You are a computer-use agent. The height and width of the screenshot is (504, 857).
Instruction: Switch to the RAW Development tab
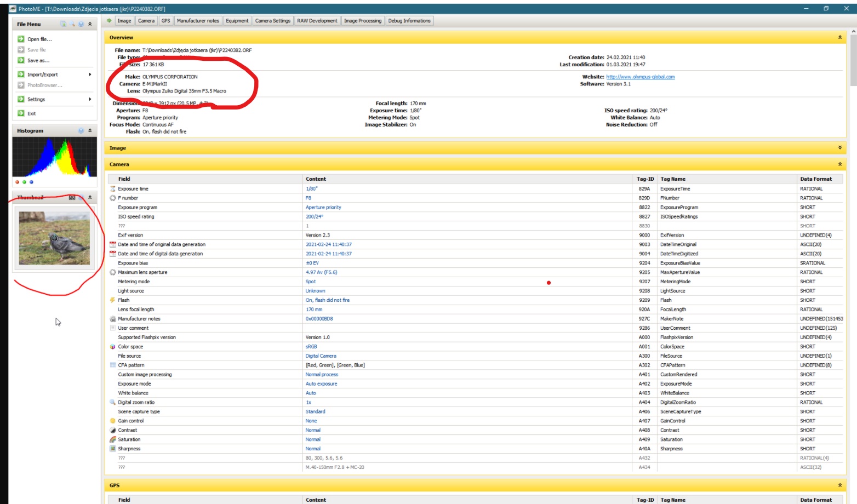pyautogui.click(x=317, y=21)
